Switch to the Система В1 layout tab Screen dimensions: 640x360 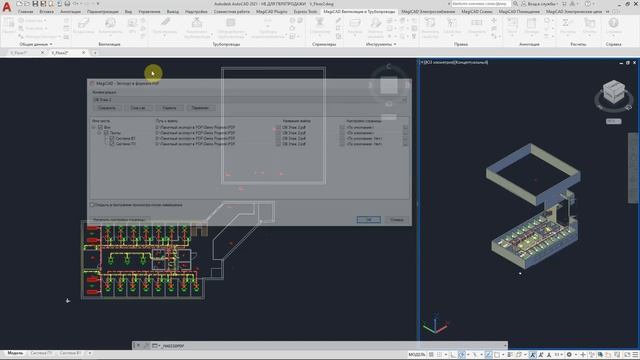click(70, 353)
